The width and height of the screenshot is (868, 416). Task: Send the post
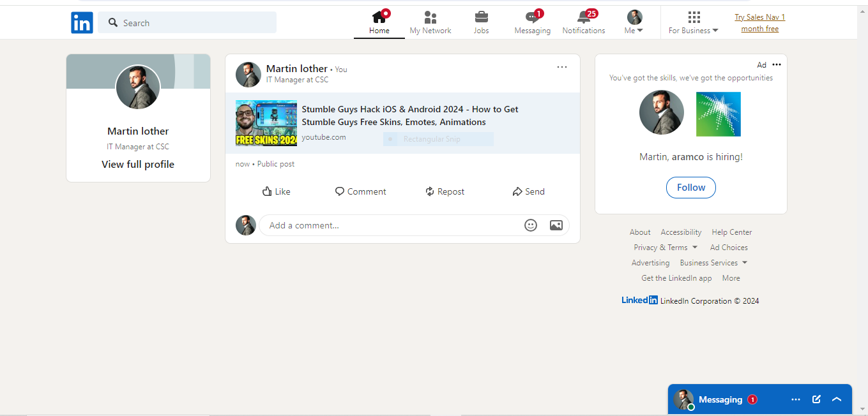pos(529,191)
